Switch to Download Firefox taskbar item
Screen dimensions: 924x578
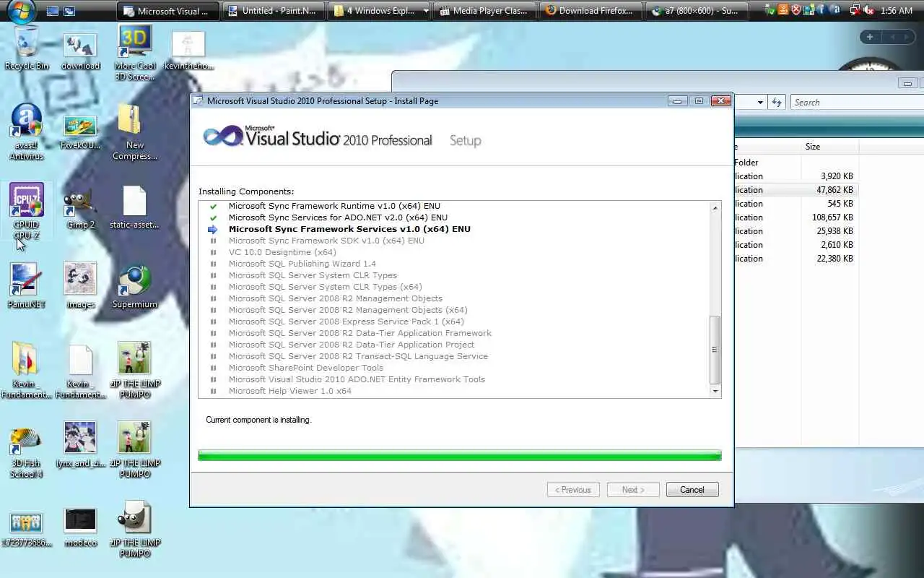click(x=590, y=11)
